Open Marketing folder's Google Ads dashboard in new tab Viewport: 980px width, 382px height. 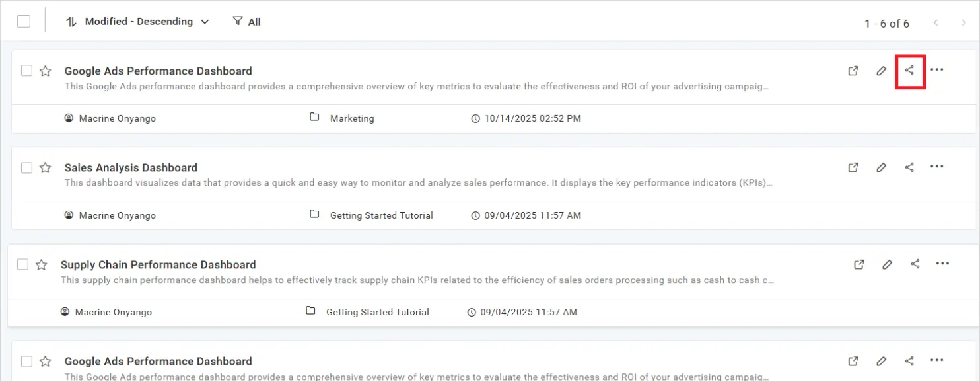point(853,71)
